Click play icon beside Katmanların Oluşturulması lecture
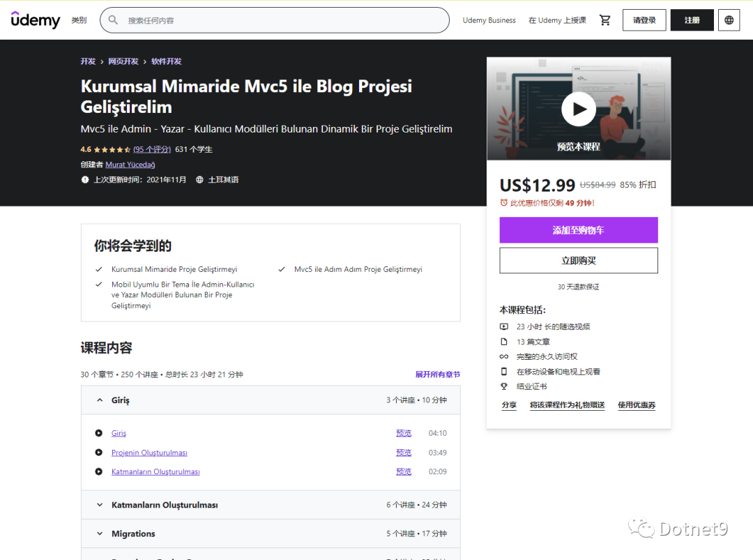The width and height of the screenshot is (753, 560). 99,471
